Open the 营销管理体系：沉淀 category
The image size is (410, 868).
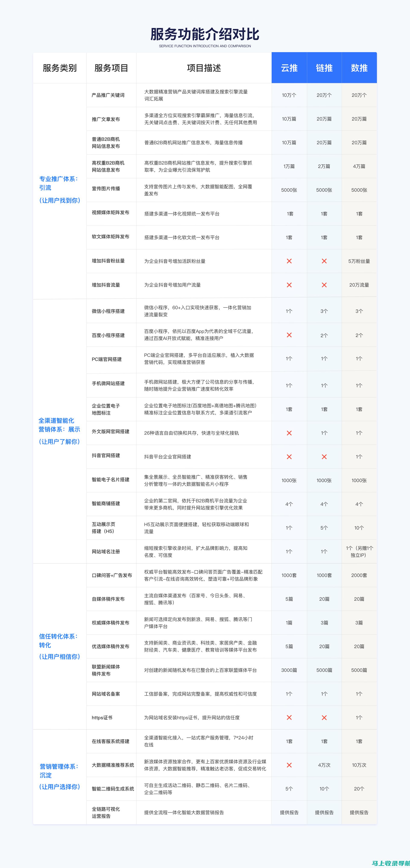pos(60,776)
